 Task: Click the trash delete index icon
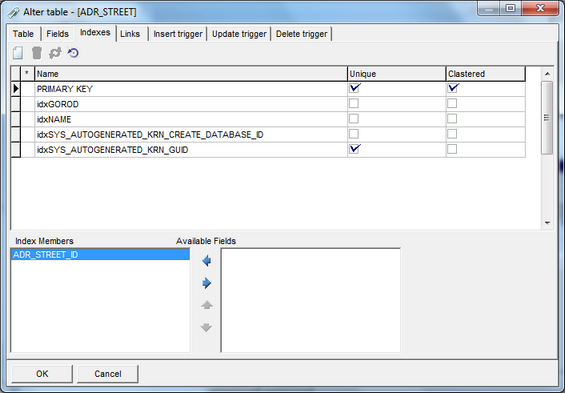36,53
